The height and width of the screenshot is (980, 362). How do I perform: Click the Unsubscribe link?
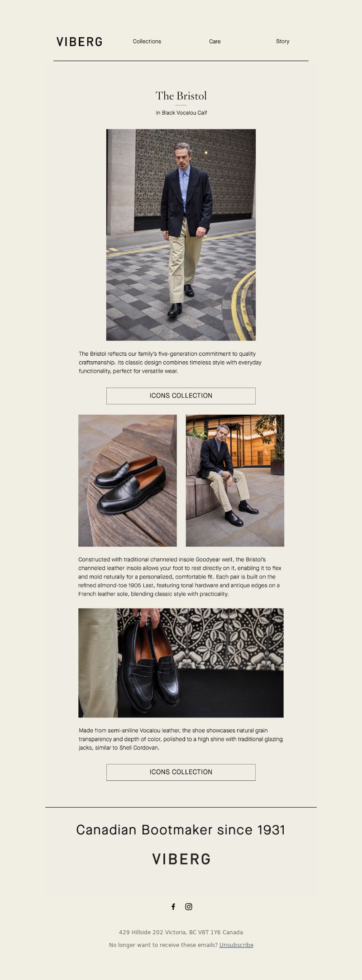click(236, 945)
